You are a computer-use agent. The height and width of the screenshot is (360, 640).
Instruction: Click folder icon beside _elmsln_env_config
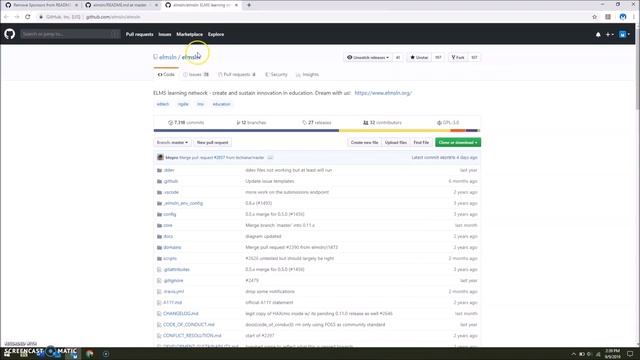159,203
